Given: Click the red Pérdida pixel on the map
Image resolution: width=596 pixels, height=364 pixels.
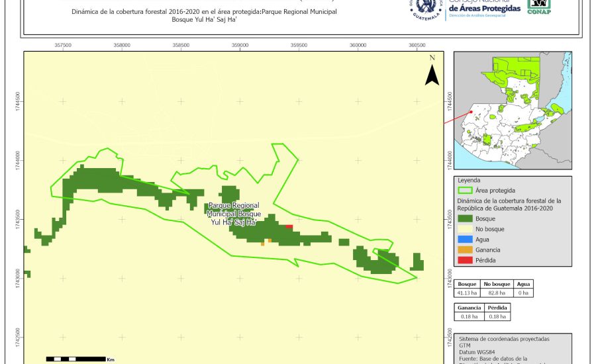Looking at the screenshot, I should (289, 227).
